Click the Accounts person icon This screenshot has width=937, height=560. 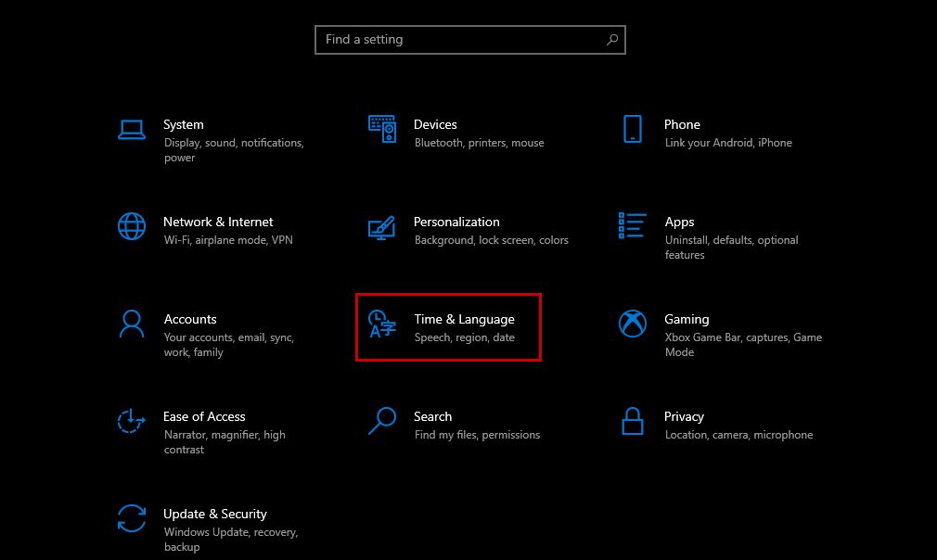132,324
